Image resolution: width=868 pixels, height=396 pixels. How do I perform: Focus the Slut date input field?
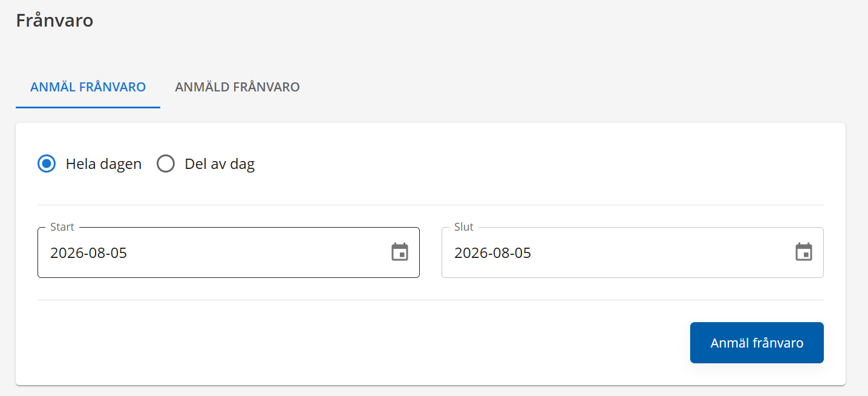point(633,252)
